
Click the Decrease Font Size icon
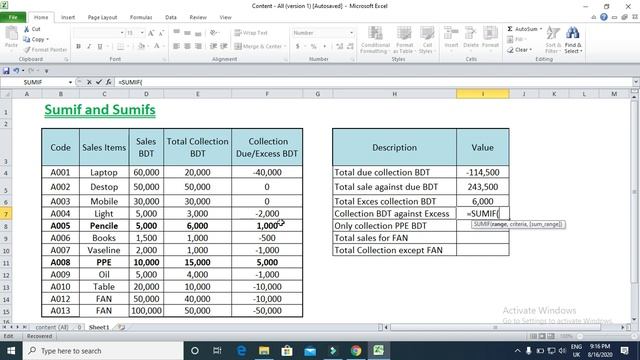tap(161, 33)
